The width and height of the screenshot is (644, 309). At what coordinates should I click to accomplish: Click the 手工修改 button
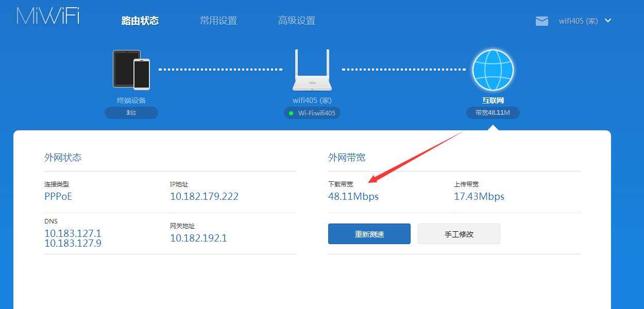[x=459, y=234]
